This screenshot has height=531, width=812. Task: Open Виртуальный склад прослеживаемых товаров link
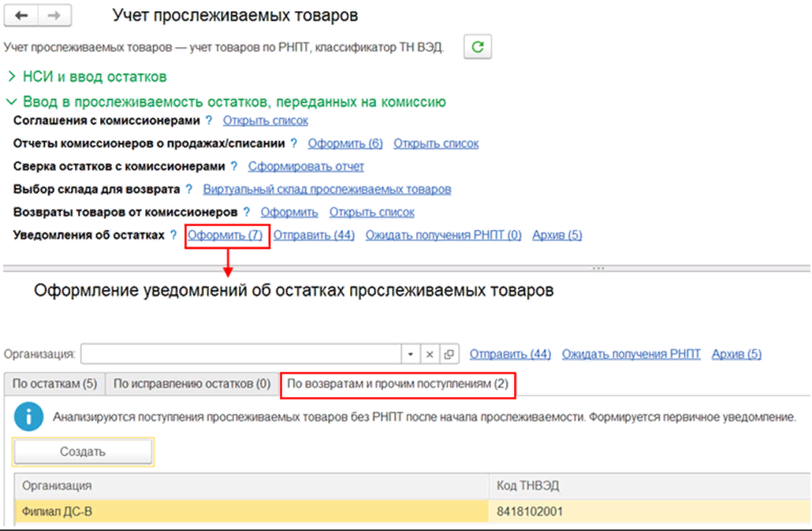327,189
